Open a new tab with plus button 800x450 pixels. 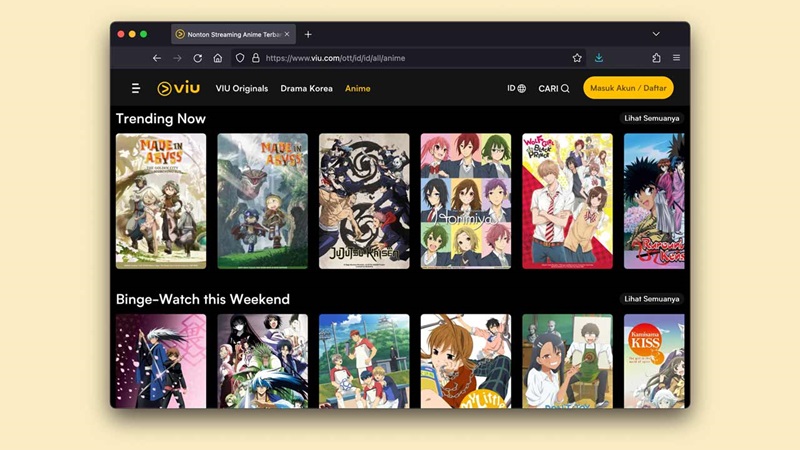308,34
